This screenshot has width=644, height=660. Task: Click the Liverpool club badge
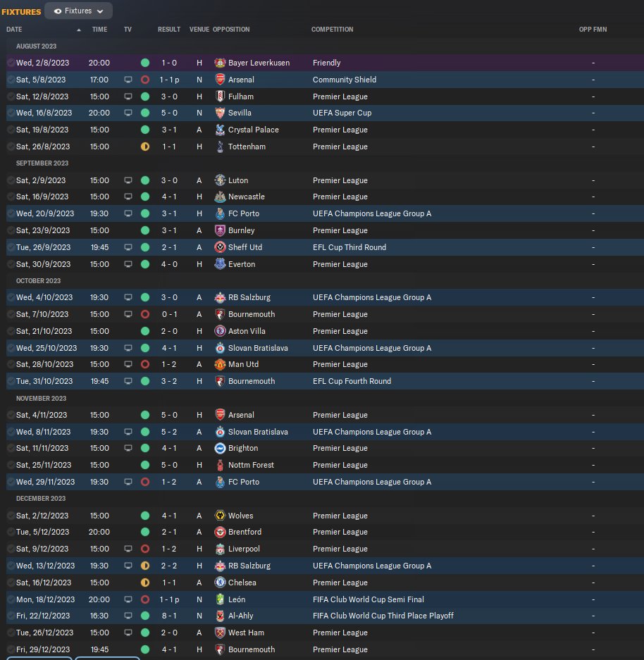click(x=220, y=549)
